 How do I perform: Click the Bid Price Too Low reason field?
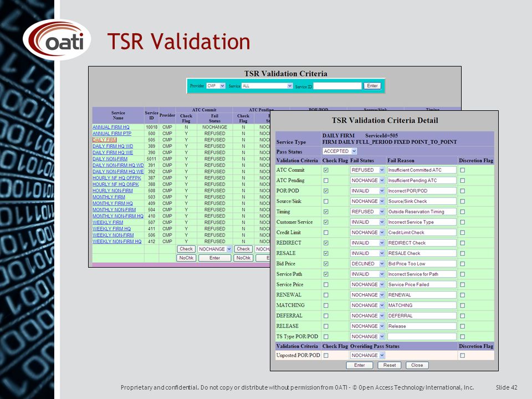[x=422, y=264]
